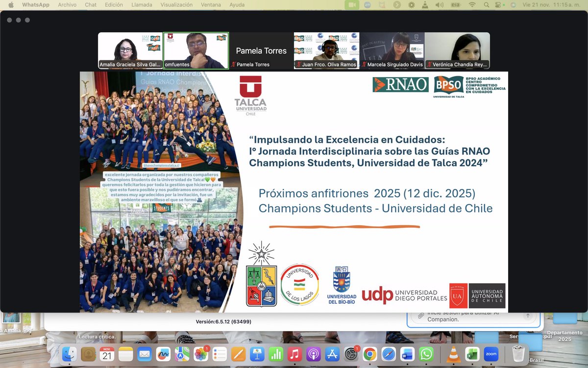
Task: Click Marcela Sirguiado Davis's muted microphone indicator
Action: click(x=365, y=64)
